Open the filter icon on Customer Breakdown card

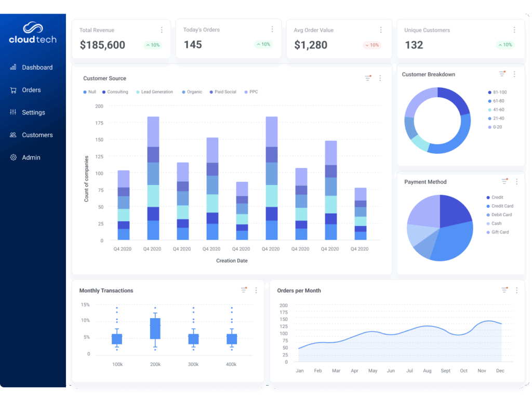point(502,74)
